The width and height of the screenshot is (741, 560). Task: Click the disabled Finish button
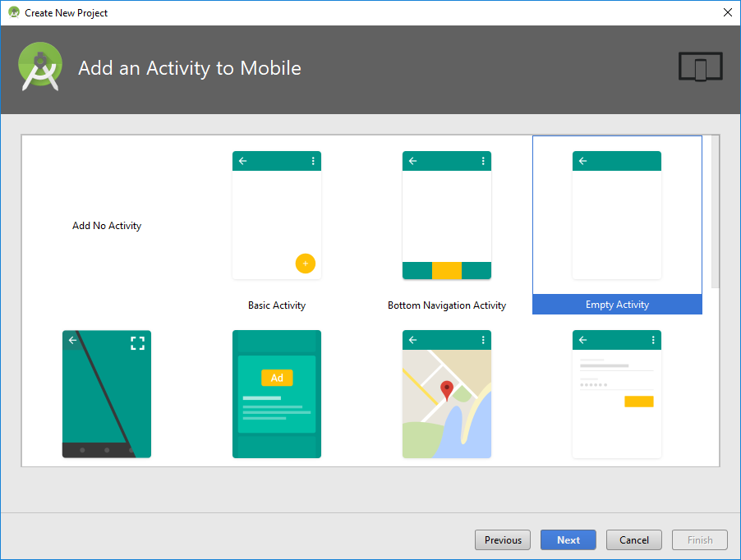click(700, 539)
